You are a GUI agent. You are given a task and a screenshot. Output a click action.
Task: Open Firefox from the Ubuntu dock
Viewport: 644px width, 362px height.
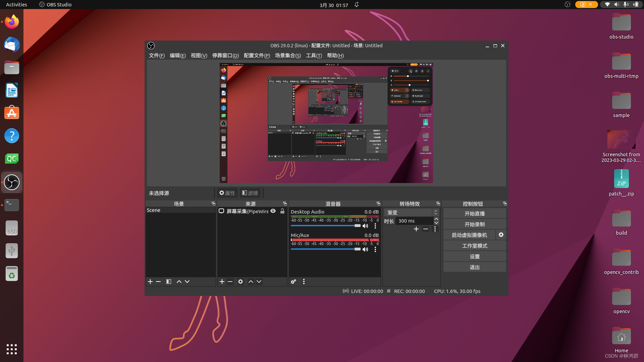point(12,22)
